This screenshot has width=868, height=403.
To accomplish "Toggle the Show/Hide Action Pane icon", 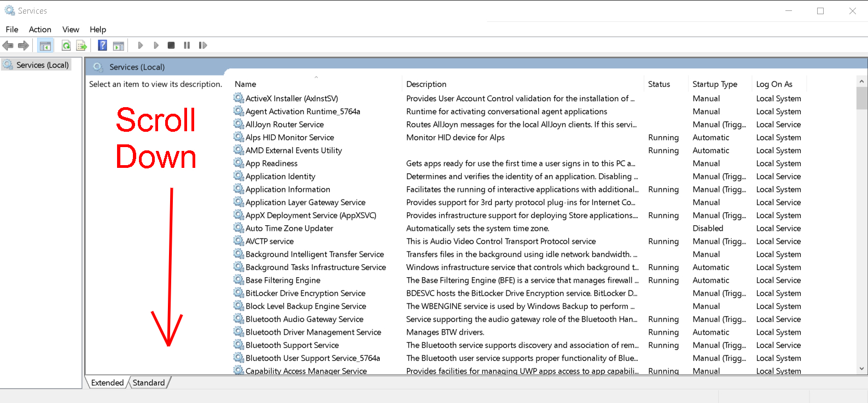I will [x=119, y=45].
